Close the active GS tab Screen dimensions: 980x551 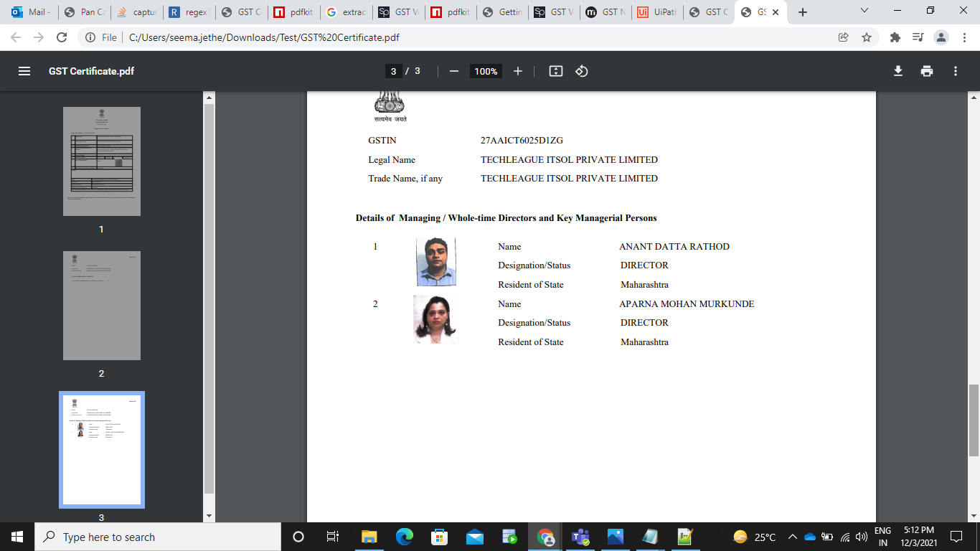[x=776, y=12]
